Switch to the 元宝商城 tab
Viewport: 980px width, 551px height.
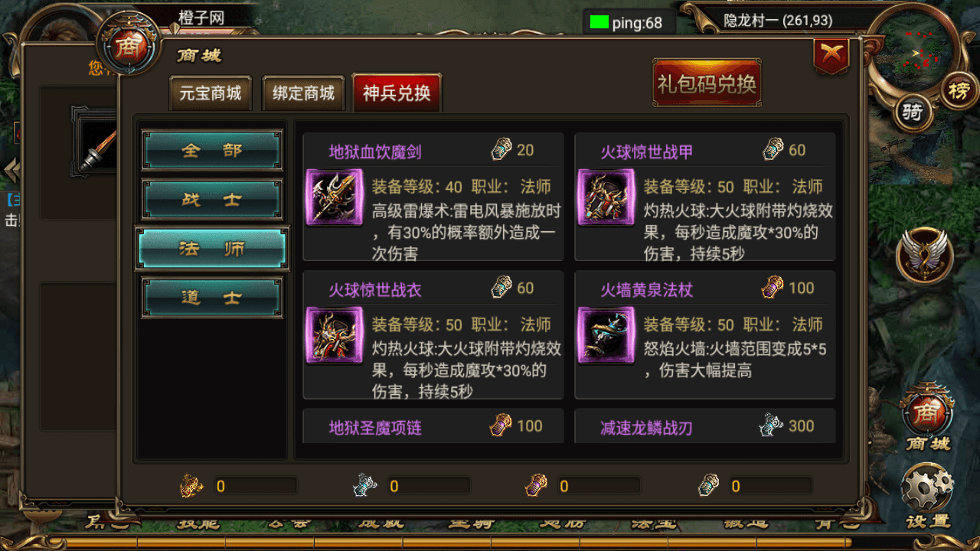[211, 93]
